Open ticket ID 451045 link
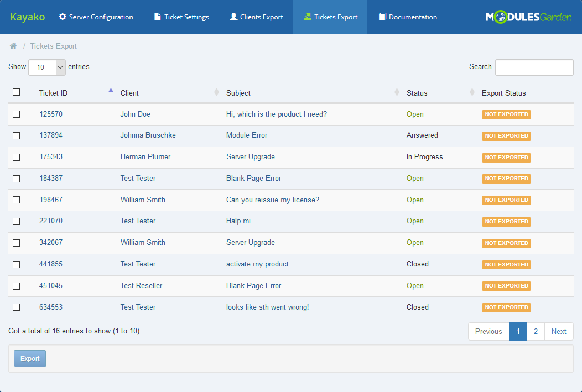 (x=51, y=285)
